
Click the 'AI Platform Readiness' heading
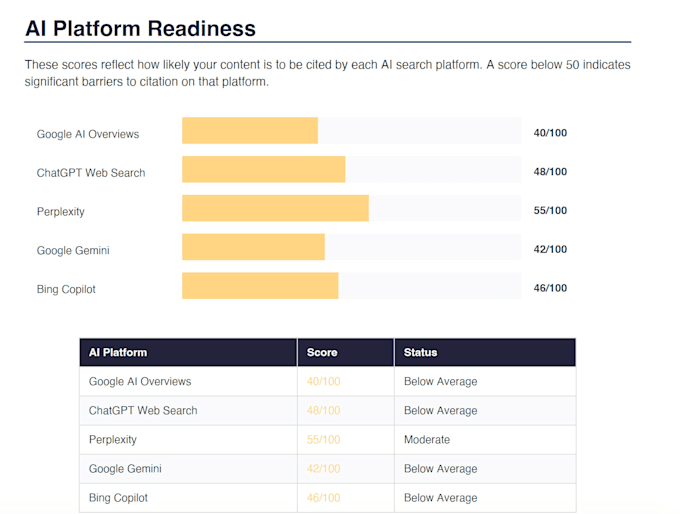tap(141, 29)
